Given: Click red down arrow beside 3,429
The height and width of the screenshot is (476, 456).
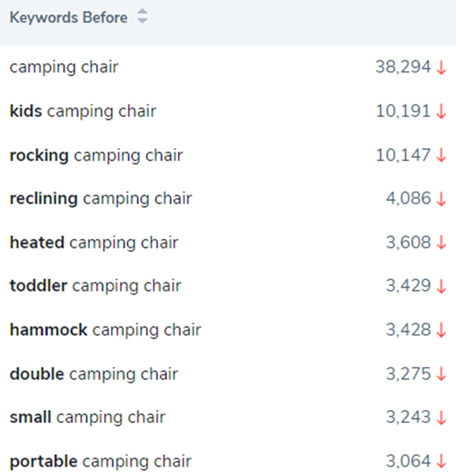Looking at the screenshot, I should coord(441,287).
